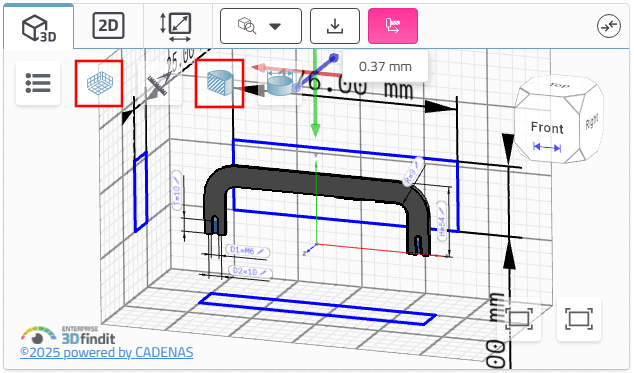Click the 0.37 mm measurement tooltip
Screen dimensions: 634x373
pyautogui.click(x=385, y=66)
